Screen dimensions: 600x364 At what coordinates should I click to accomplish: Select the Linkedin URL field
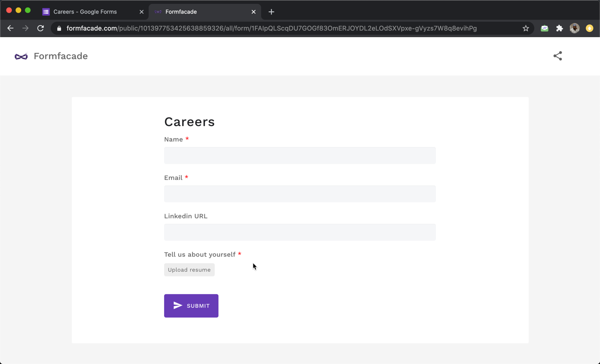(300, 232)
